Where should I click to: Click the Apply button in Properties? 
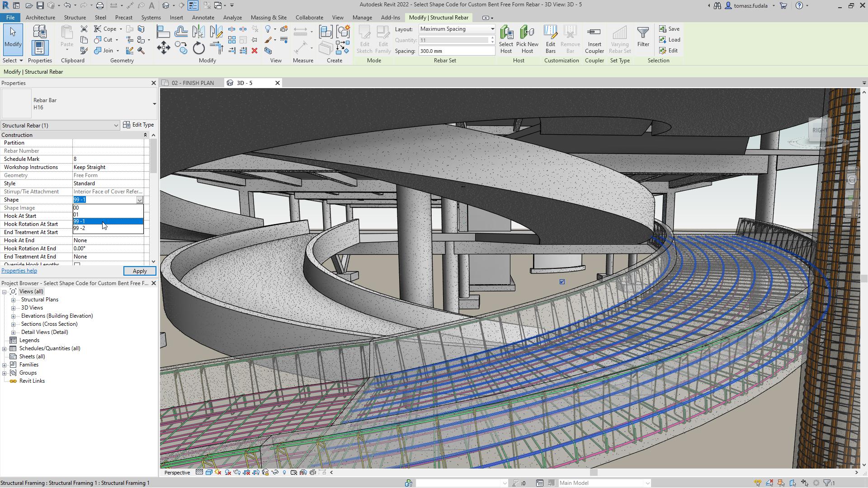click(139, 271)
